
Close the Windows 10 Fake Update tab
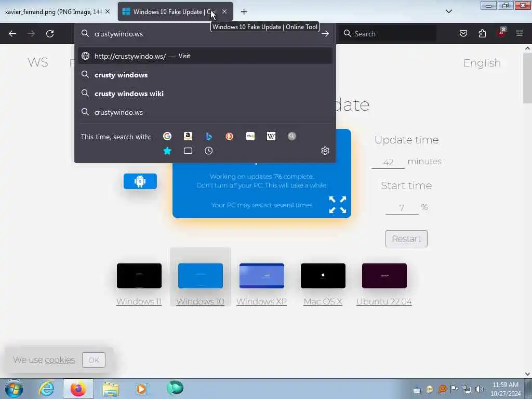point(224,11)
